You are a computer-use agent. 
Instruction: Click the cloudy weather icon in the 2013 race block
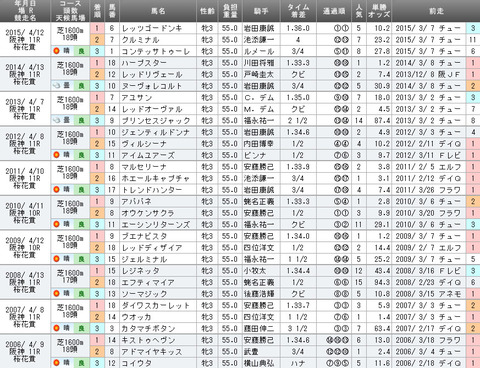(x=57, y=120)
